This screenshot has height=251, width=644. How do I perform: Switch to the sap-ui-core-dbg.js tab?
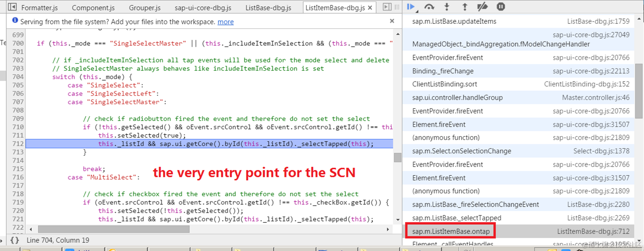tap(203, 7)
